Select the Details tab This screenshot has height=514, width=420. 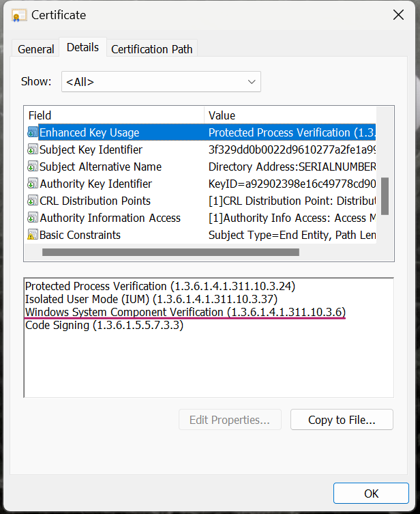pyautogui.click(x=82, y=48)
